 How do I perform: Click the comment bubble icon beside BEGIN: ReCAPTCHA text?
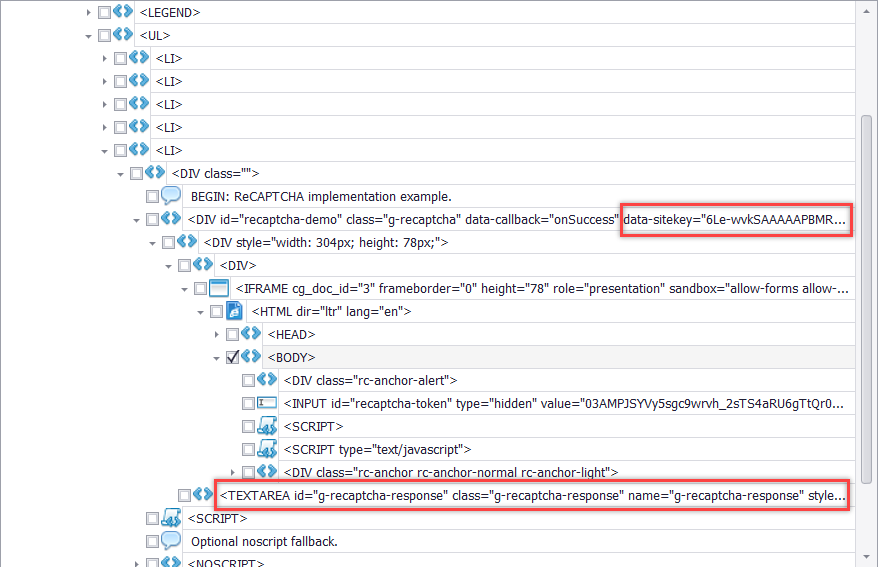(x=170, y=196)
